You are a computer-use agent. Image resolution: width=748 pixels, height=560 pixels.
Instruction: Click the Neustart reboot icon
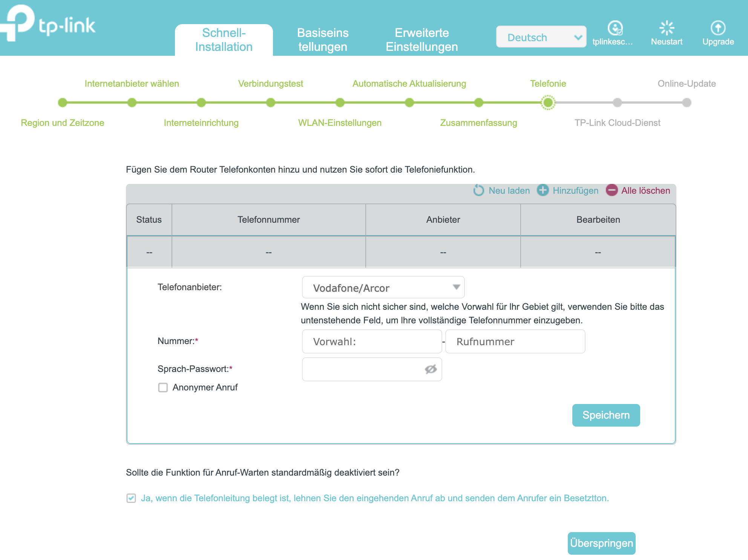(x=666, y=28)
